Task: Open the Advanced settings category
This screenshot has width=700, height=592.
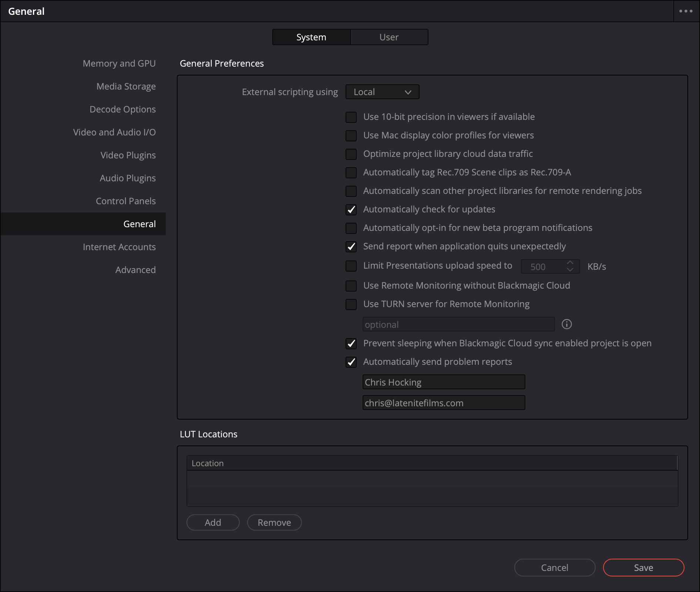Action: 135,270
